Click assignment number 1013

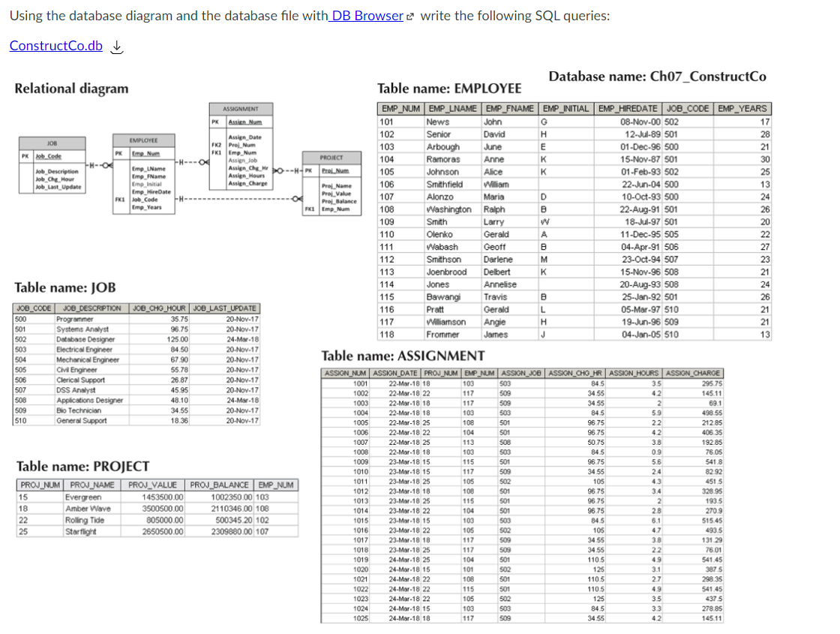tap(361, 501)
